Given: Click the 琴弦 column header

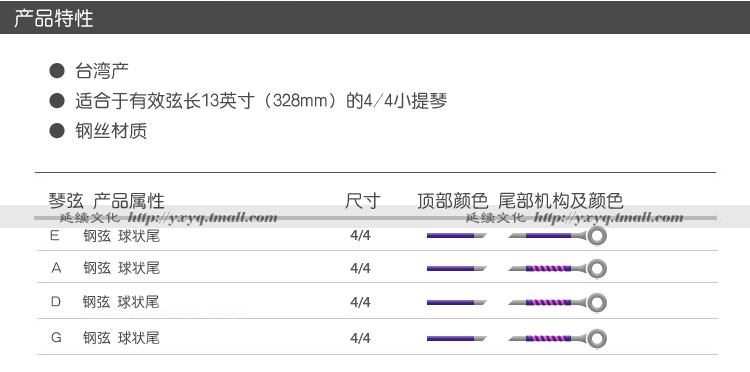Looking at the screenshot, I should pyautogui.click(x=66, y=201).
